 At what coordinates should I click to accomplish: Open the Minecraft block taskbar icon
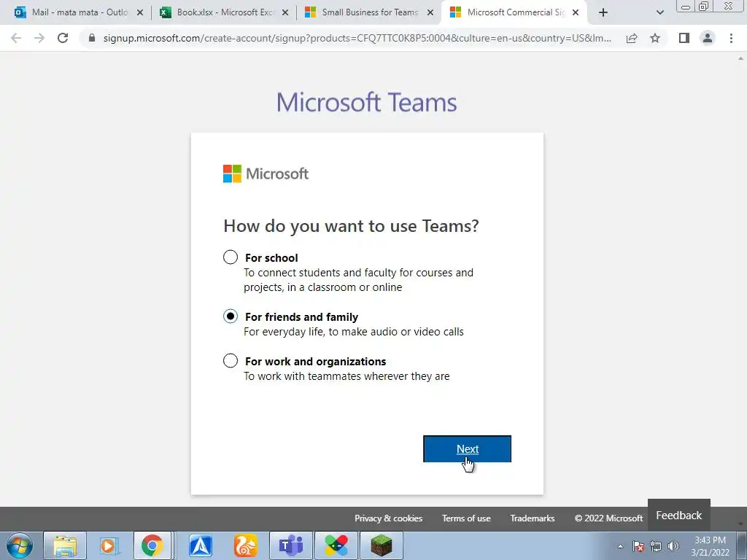pyautogui.click(x=381, y=545)
